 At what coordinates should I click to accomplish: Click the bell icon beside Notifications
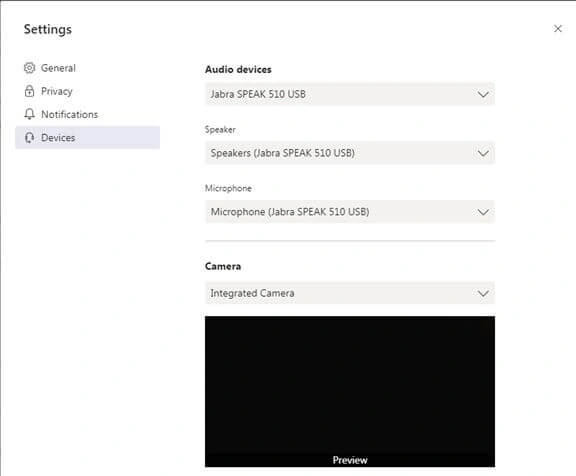point(29,114)
